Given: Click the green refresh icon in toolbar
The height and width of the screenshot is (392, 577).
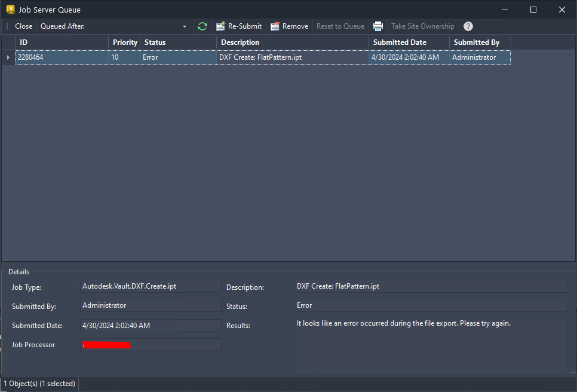Looking at the screenshot, I should point(202,26).
